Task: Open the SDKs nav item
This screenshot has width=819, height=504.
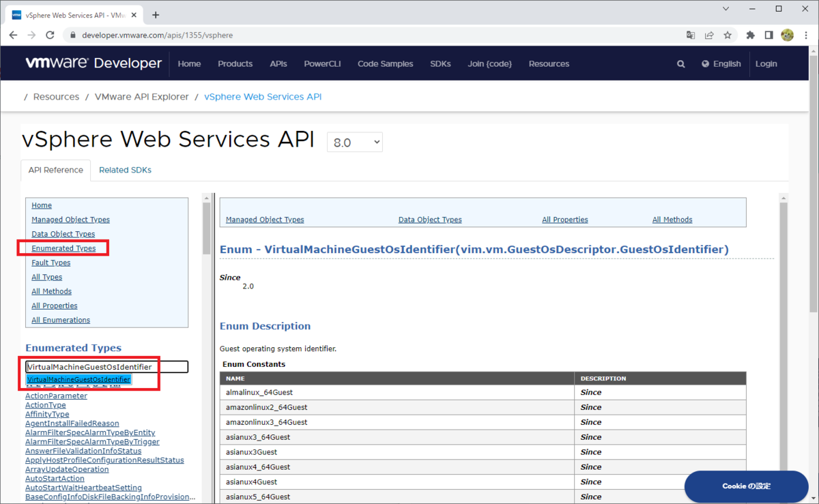Action: (x=440, y=63)
